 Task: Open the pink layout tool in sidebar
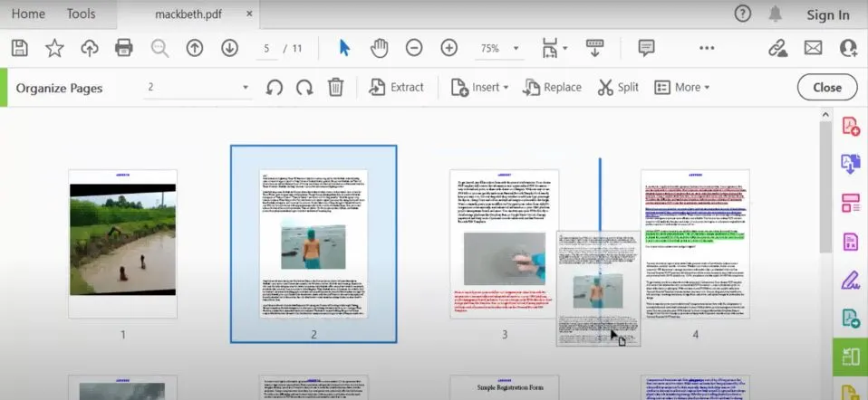pyautogui.click(x=851, y=203)
